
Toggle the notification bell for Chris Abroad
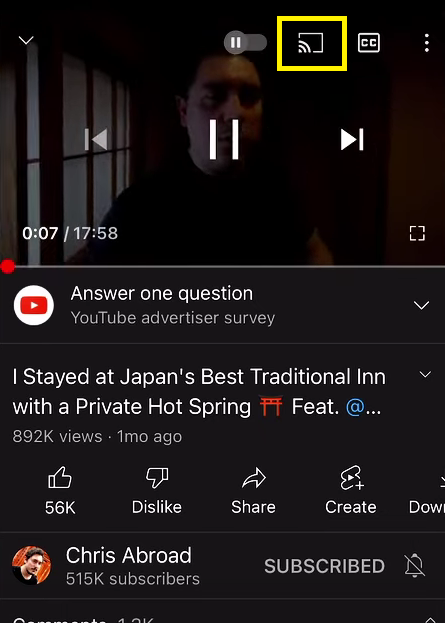point(415,566)
